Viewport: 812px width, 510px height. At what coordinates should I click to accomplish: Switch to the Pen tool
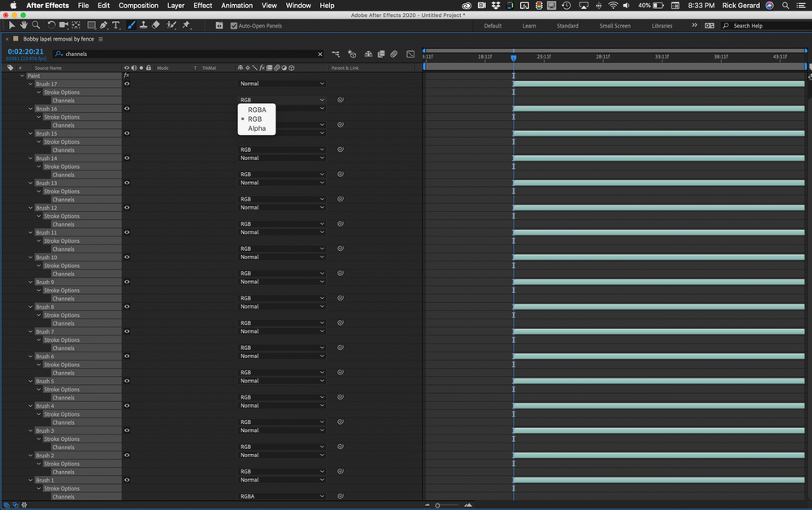[102, 24]
